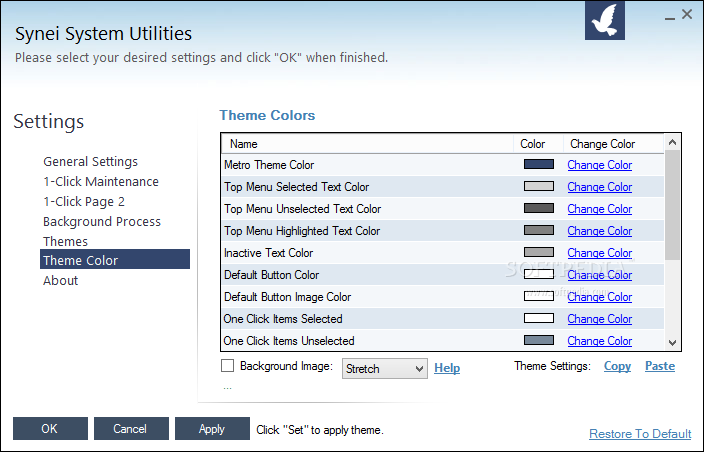Enable the Background Image checkbox
Viewport: 704px width, 452px height.
tap(228, 366)
